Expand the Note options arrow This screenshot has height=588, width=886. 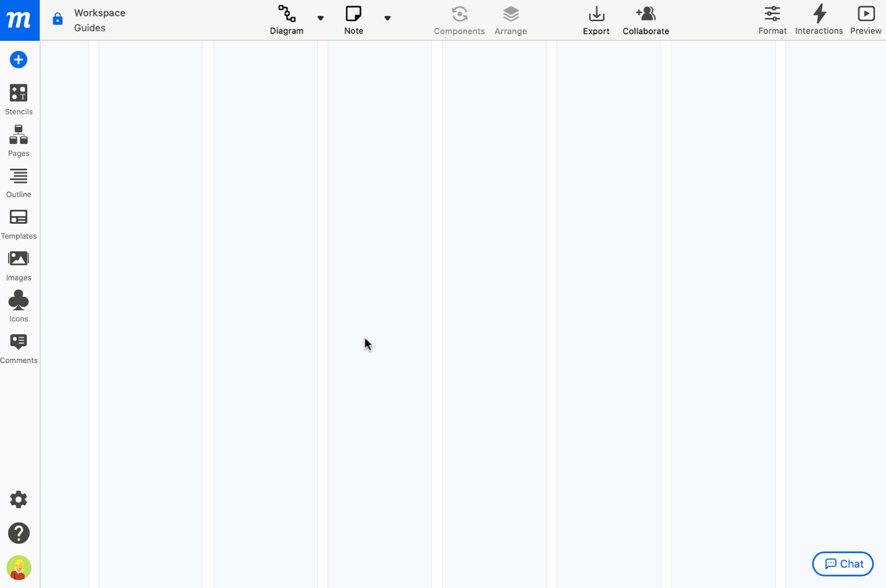(x=388, y=17)
